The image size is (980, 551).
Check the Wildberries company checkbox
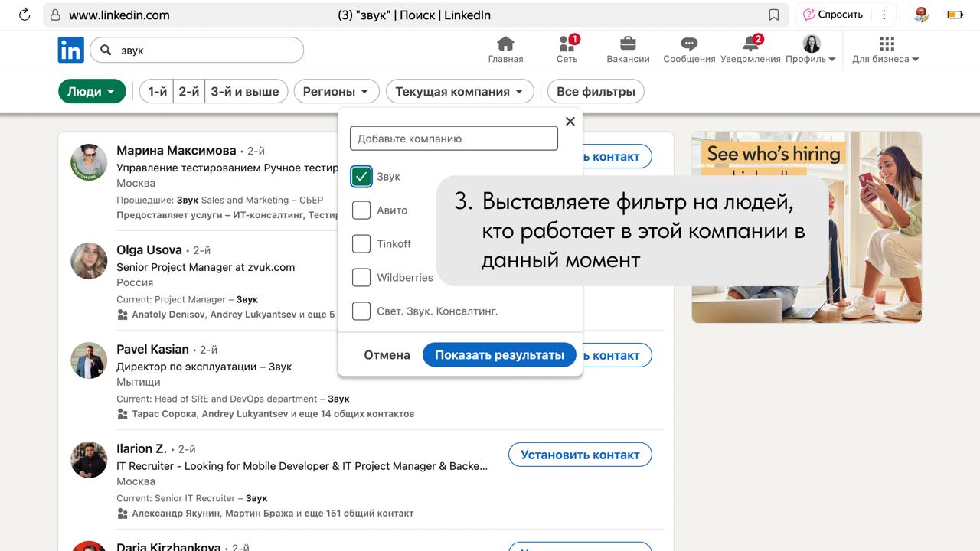pos(361,278)
